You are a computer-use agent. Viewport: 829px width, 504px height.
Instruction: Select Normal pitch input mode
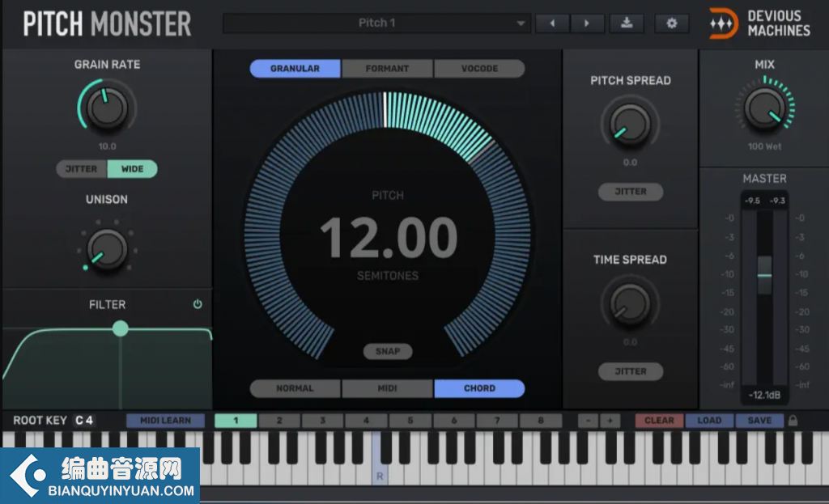tap(295, 388)
